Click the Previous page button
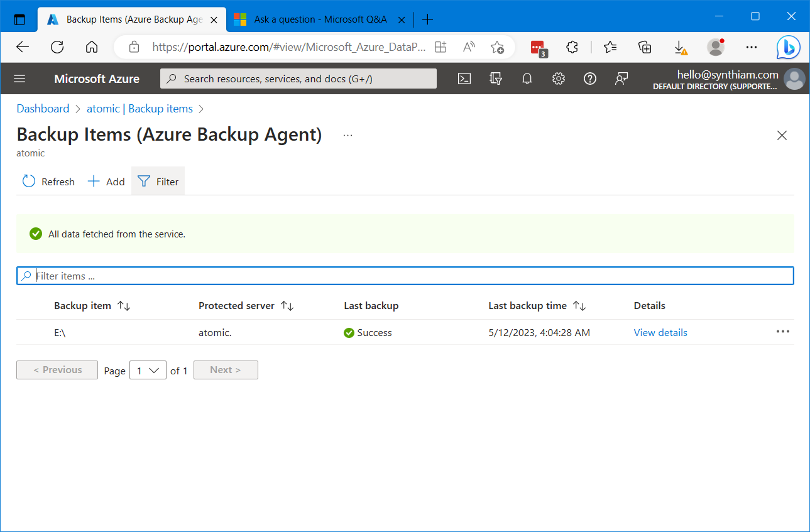Screen dimensions: 810x532 pos(57,370)
